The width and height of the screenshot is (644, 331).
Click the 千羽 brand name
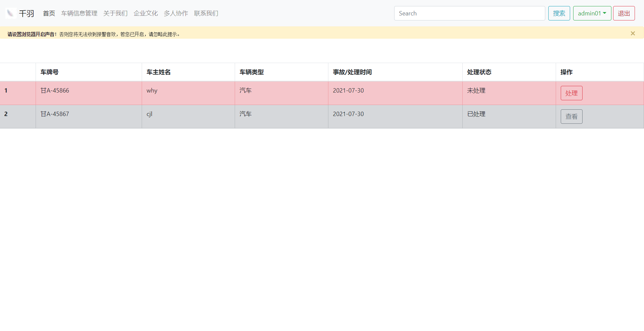click(27, 13)
